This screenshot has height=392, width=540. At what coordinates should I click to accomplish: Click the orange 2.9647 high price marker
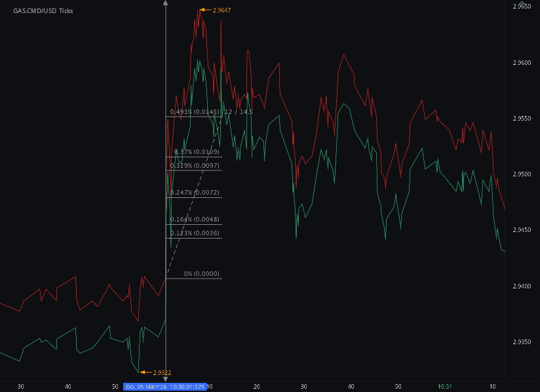coord(222,10)
